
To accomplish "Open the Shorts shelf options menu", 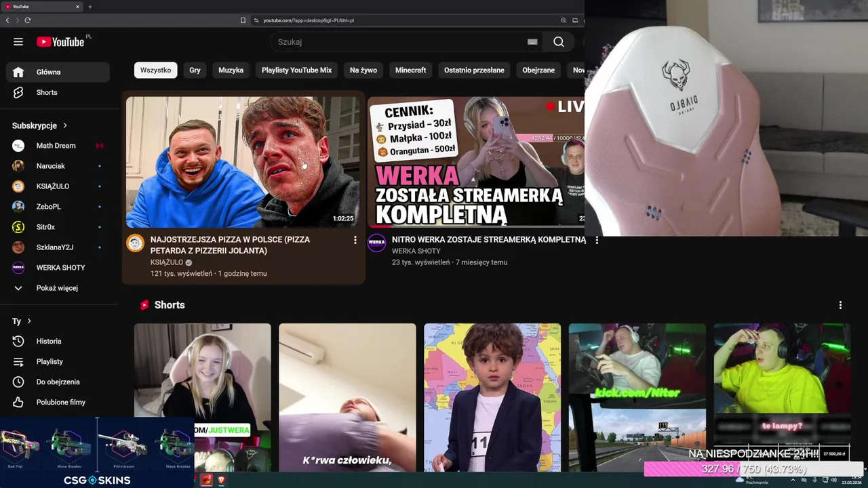I will pos(840,305).
